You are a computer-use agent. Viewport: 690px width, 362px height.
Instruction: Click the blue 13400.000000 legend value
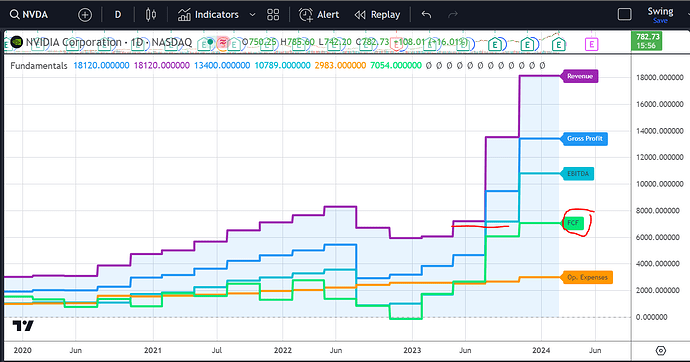coord(222,66)
